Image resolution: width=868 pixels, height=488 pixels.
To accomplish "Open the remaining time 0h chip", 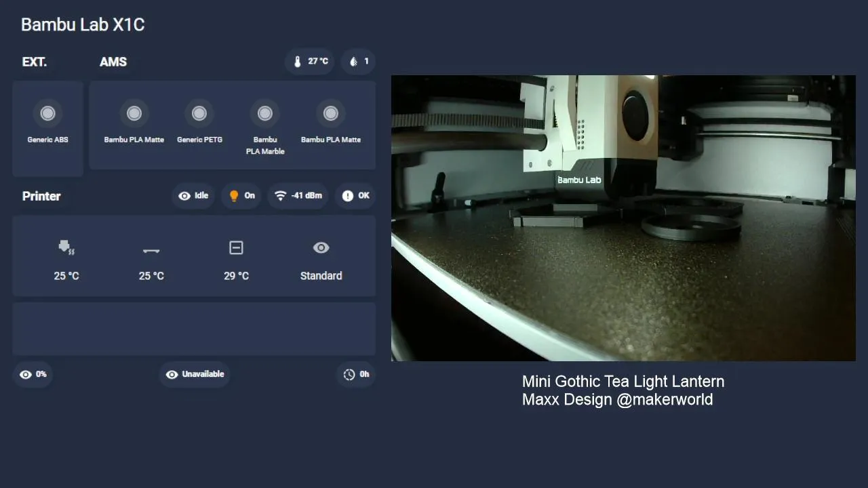I will coord(356,374).
